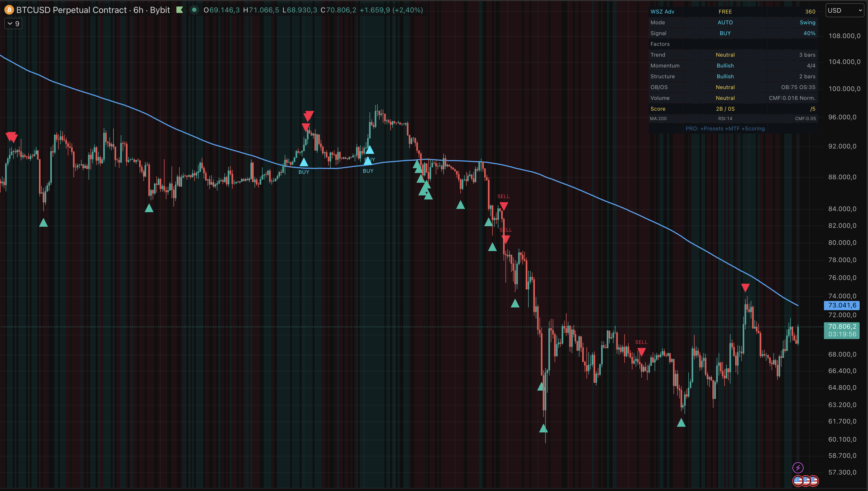Click the FREE label in the WSZ Adv panel

(x=725, y=11)
